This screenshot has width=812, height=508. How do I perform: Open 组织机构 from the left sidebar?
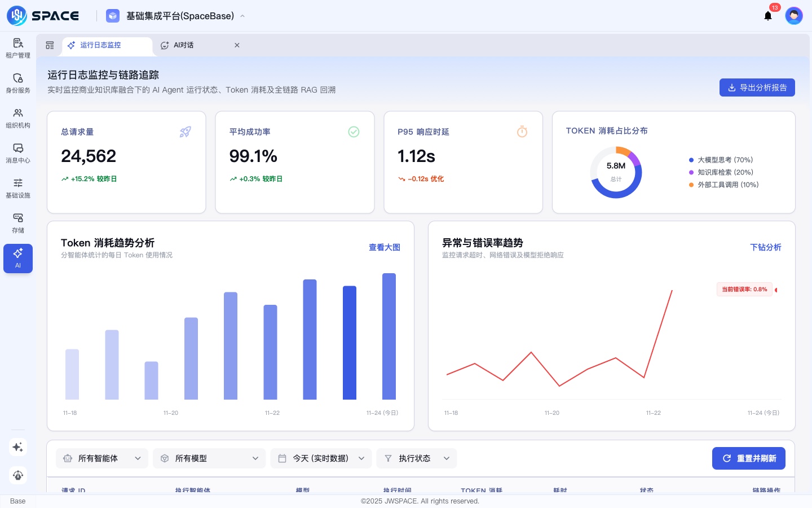pos(18,118)
